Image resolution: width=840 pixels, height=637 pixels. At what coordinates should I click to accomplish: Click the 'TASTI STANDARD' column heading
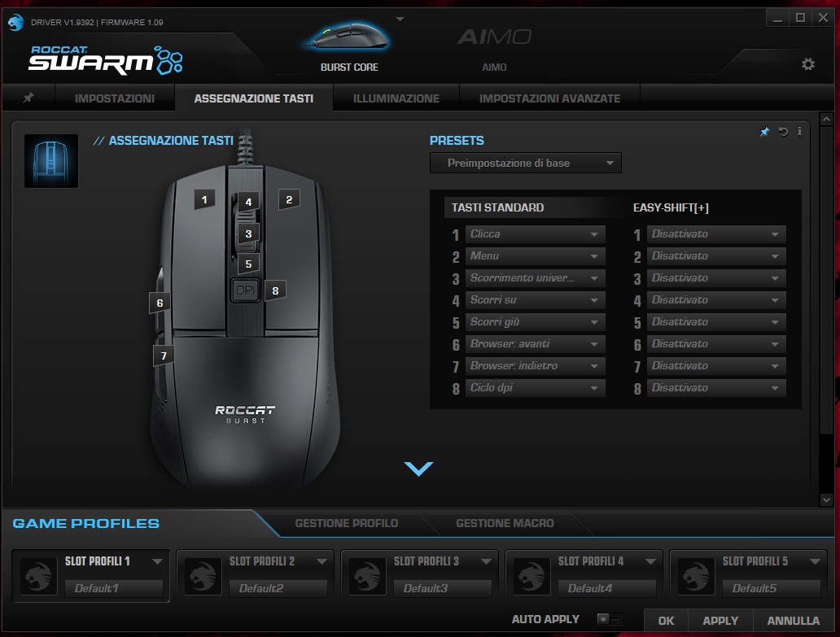[497, 207]
